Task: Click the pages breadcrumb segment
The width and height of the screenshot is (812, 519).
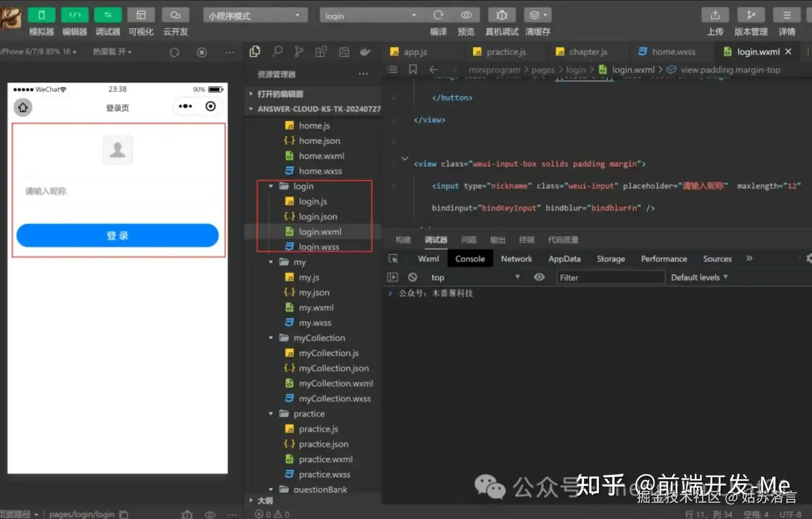Action: (x=543, y=70)
